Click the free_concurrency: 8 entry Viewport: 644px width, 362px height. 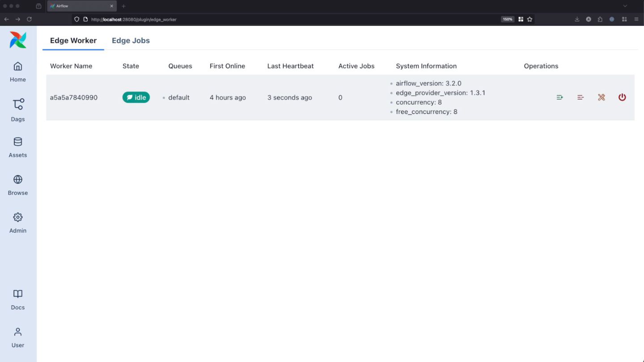tap(427, 112)
